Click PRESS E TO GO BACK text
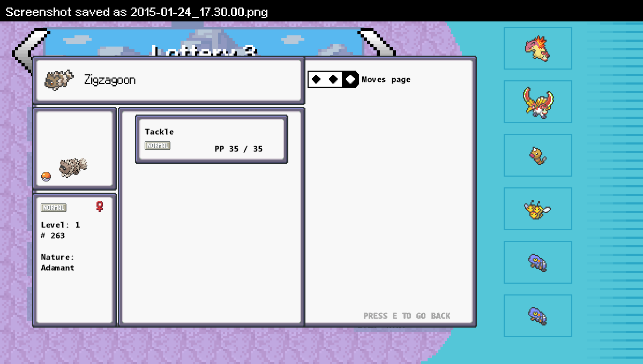Screen dimensions: 643x364 407,316
